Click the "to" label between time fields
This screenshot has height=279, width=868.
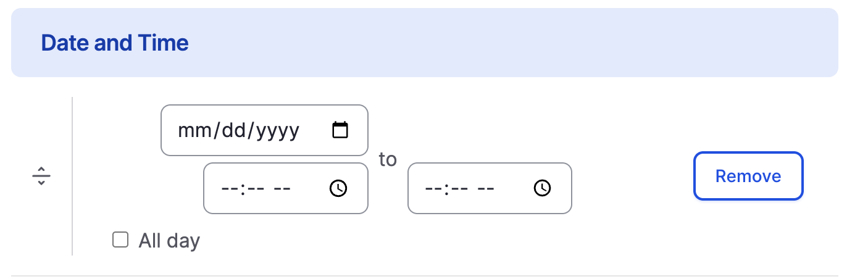pos(388,159)
